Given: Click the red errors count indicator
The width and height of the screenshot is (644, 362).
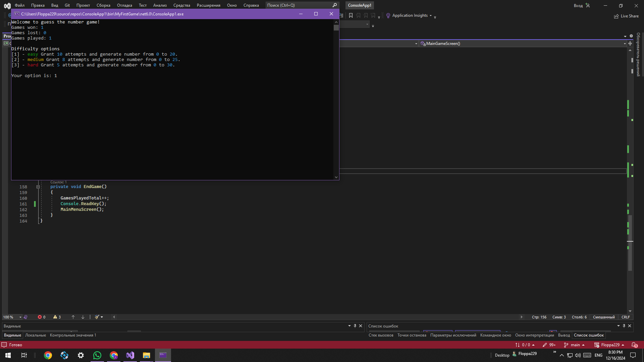Looking at the screenshot, I should click(x=42, y=317).
